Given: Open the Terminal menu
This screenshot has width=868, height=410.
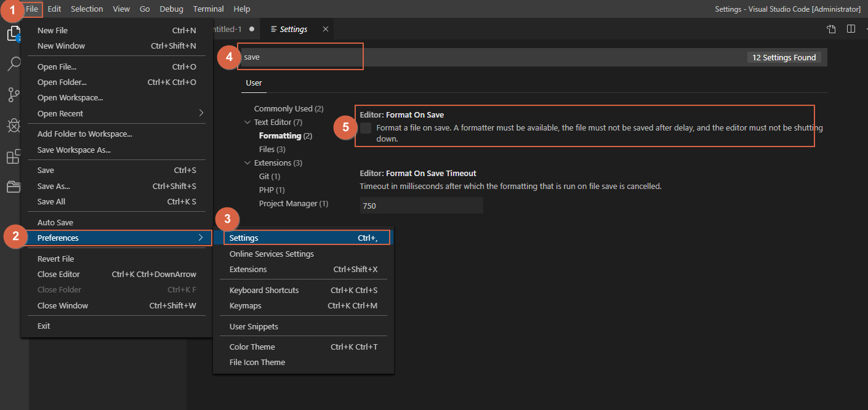Looking at the screenshot, I should pos(208,9).
